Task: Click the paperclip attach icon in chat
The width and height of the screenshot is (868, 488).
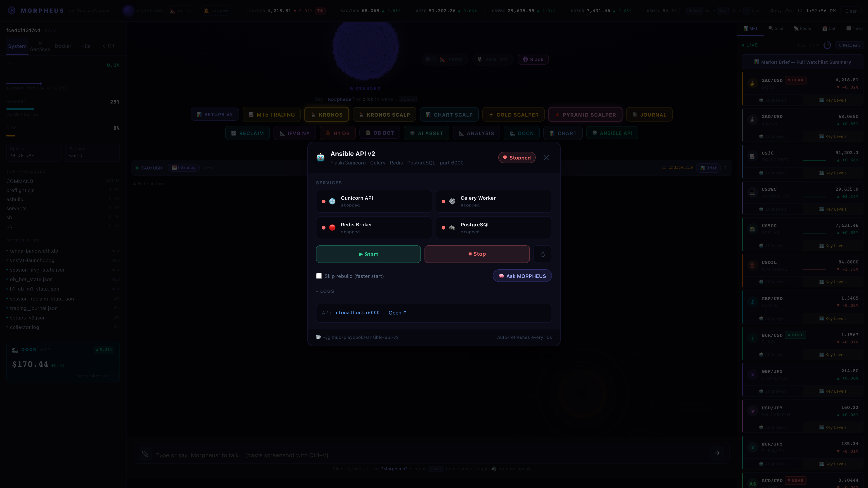Action: click(x=145, y=454)
